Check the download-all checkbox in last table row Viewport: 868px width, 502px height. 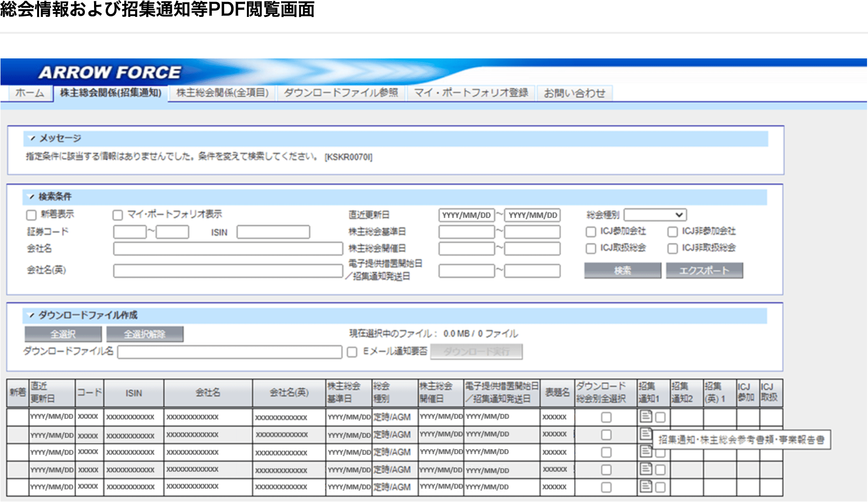coord(606,487)
